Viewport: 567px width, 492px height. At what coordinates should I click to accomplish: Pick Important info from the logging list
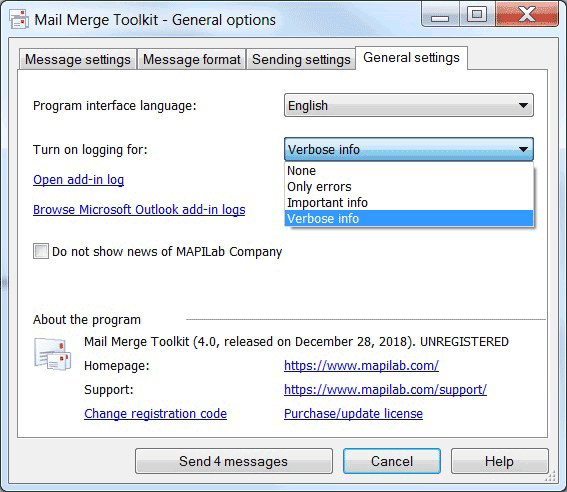click(x=409, y=202)
